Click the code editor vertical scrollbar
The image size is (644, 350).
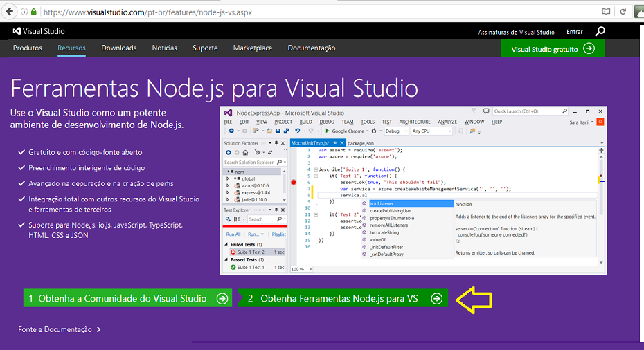tap(601, 208)
